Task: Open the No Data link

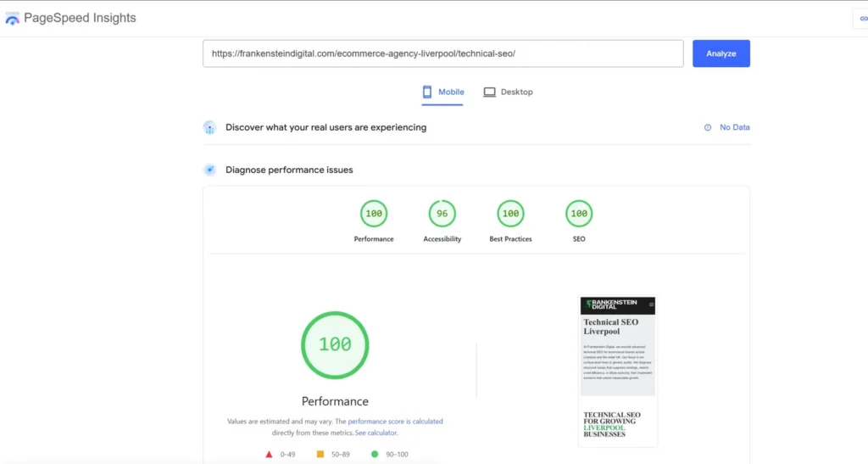Action: click(735, 127)
